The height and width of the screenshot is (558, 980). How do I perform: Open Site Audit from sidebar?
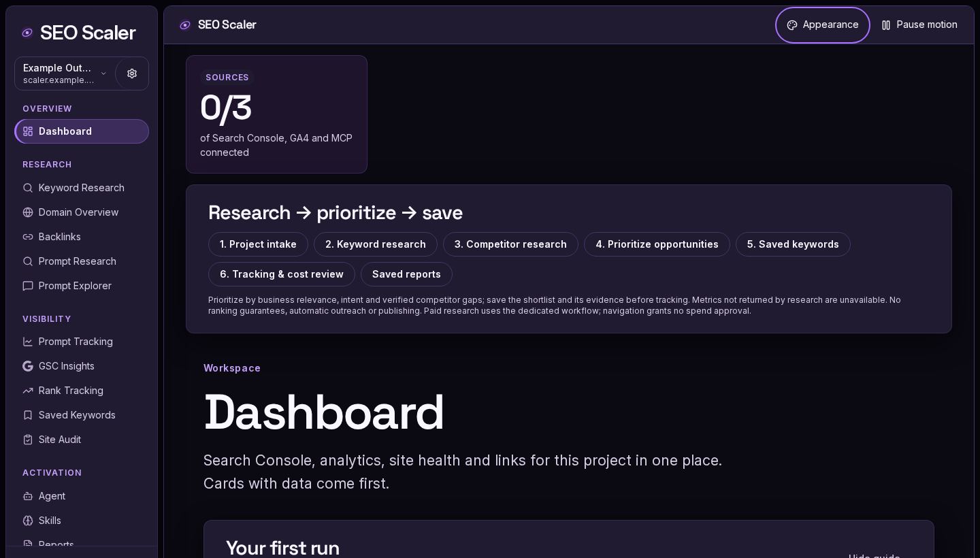point(82,440)
